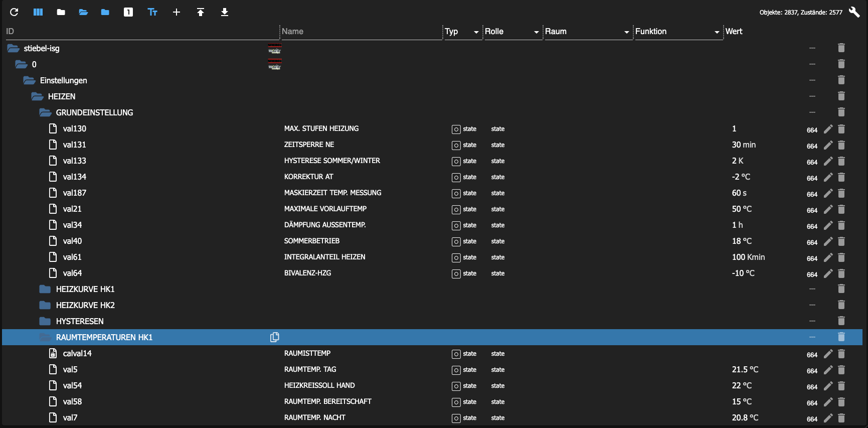Delete the HEIZKURVE HK2 folder
This screenshot has width=868, height=428.
841,305
